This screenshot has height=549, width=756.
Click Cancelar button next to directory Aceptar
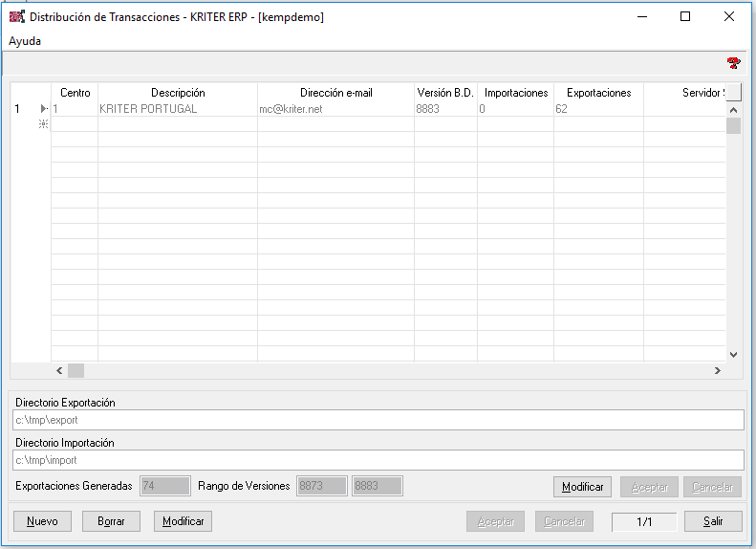click(712, 487)
